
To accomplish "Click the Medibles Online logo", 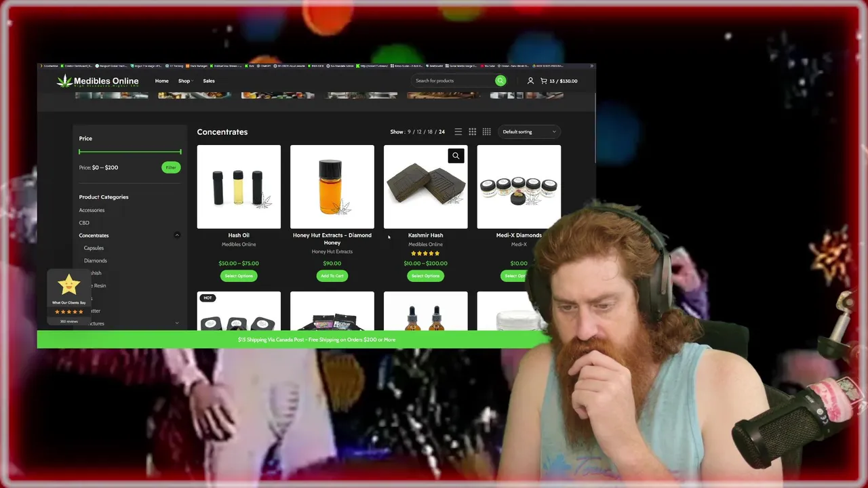I will click(98, 81).
